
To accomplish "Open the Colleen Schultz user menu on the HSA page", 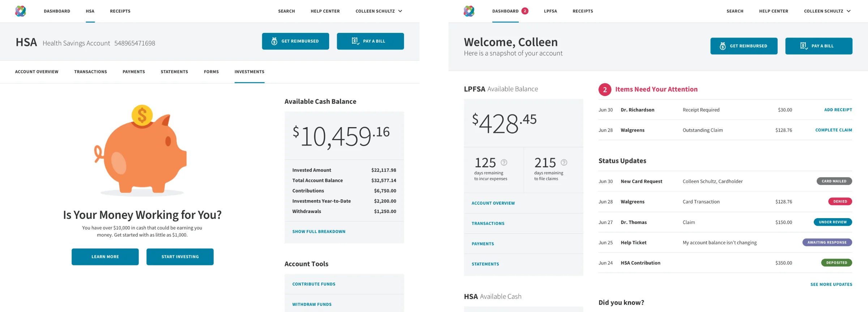I will coord(379,11).
